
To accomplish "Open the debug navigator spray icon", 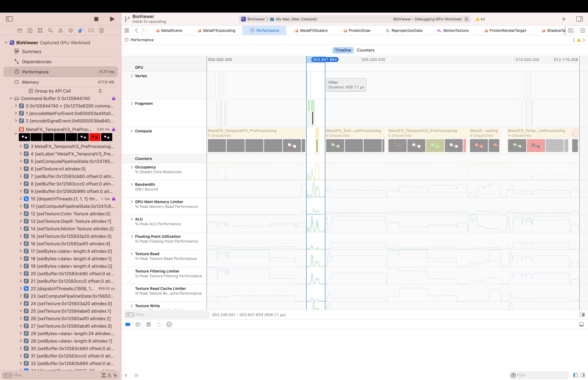I will [81, 31].
